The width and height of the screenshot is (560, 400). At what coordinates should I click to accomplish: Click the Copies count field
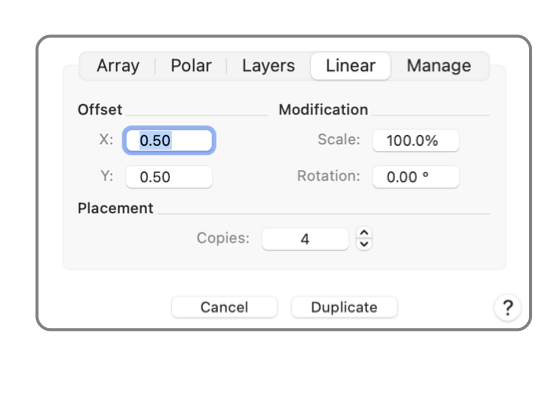point(305,239)
